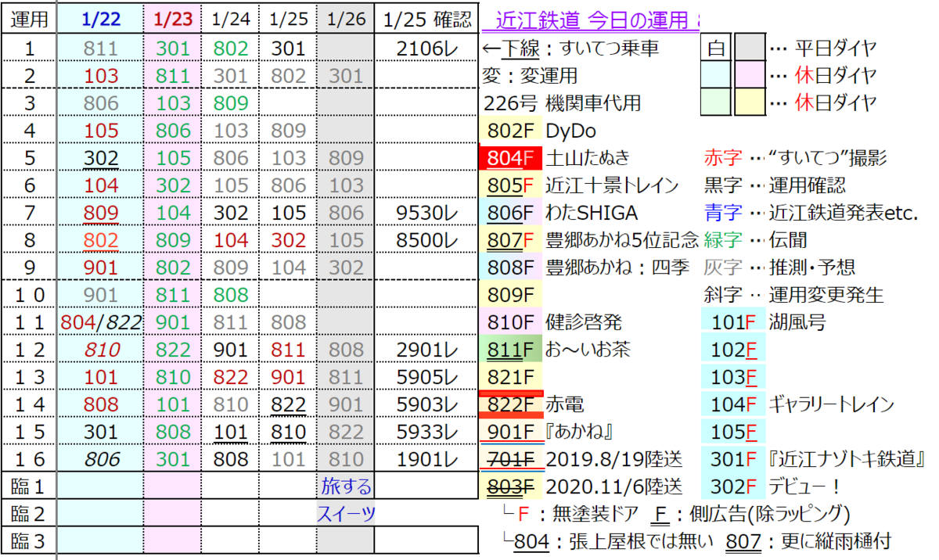Select the 103F legend cell
The image size is (939, 560).
tap(732, 377)
